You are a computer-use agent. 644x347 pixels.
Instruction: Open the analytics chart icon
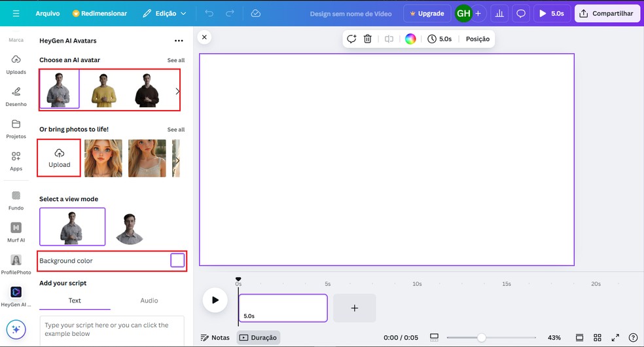point(499,14)
